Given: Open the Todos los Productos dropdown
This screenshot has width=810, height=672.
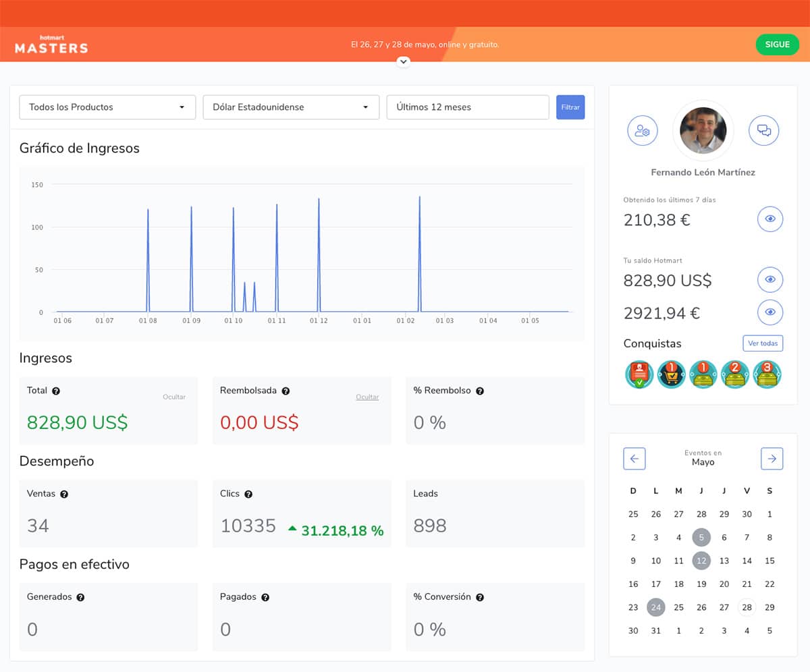Looking at the screenshot, I should click(107, 107).
